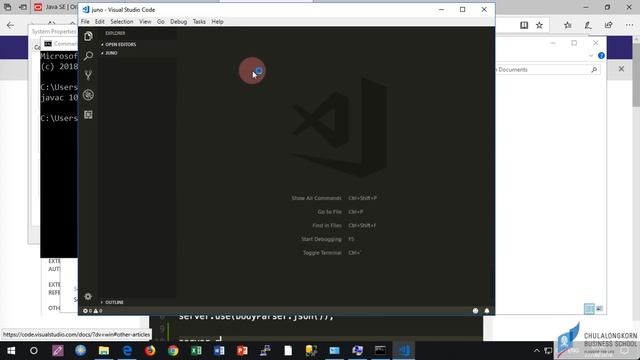Screen dimensions: 640x360
Task: Open the Search view in VS Code activity bar
Action: tap(88, 56)
